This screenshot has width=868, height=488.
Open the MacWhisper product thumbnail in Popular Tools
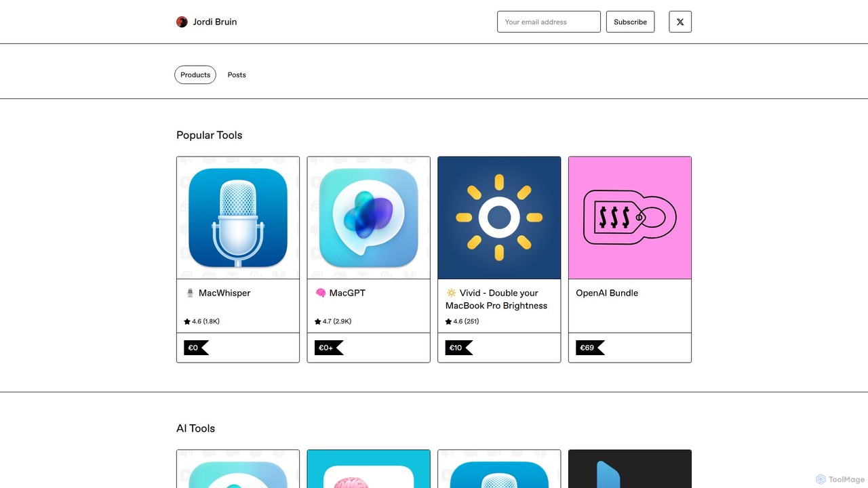[238, 218]
